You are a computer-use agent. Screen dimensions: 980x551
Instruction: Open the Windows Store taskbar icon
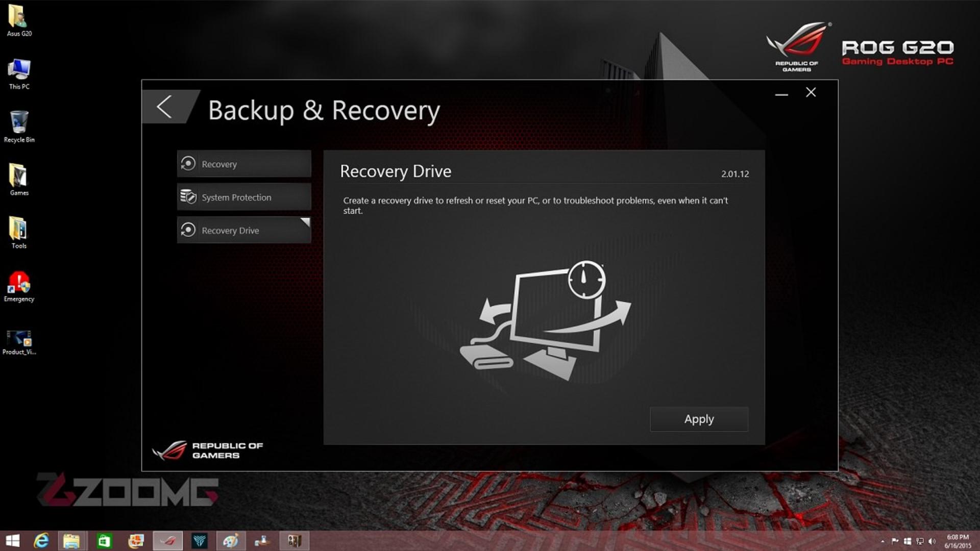[x=104, y=541]
